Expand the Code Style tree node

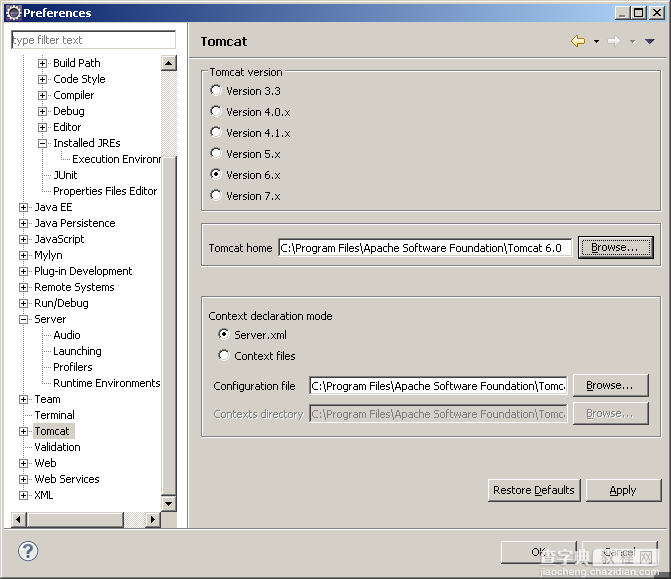[x=42, y=79]
